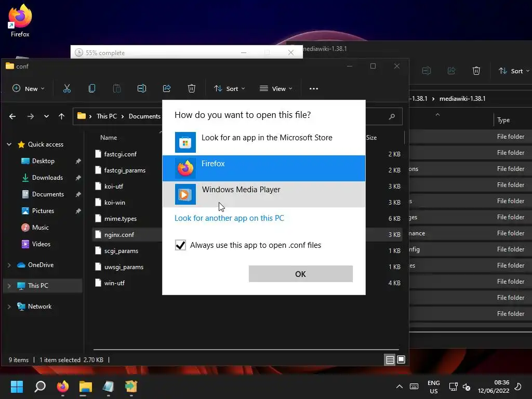Click the Cut icon in conf window toolbar
The height and width of the screenshot is (399, 532).
coord(67,88)
